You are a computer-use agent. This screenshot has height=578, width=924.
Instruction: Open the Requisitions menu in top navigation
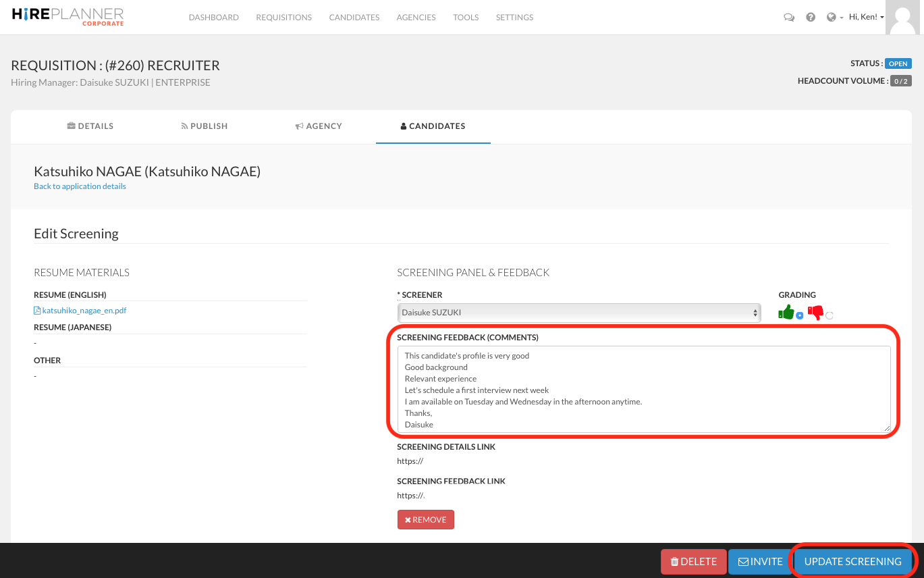283,18
